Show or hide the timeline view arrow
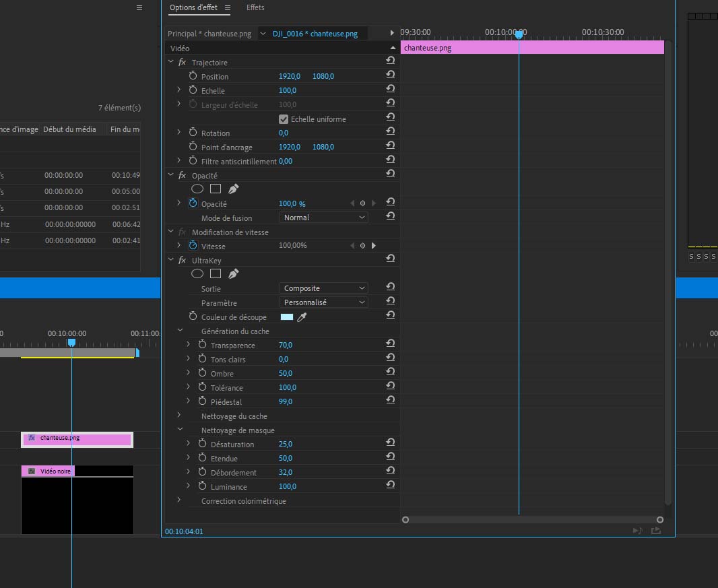 392,33
